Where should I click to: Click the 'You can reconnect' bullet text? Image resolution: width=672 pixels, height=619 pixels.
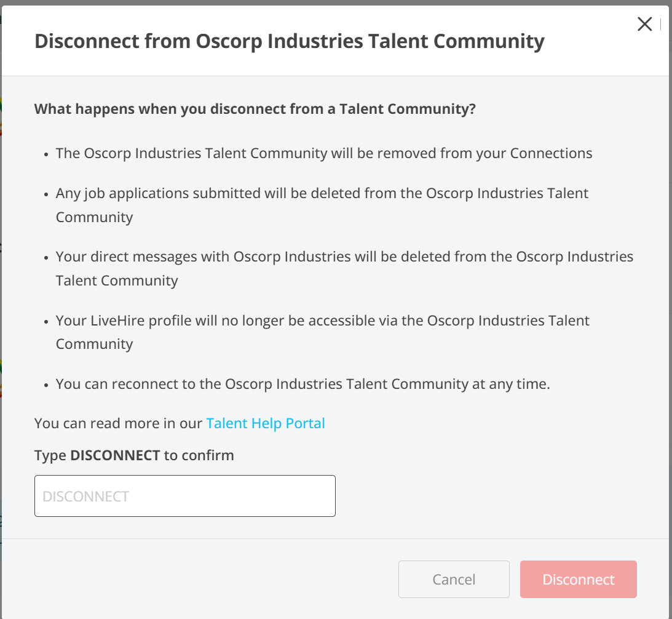point(302,384)
